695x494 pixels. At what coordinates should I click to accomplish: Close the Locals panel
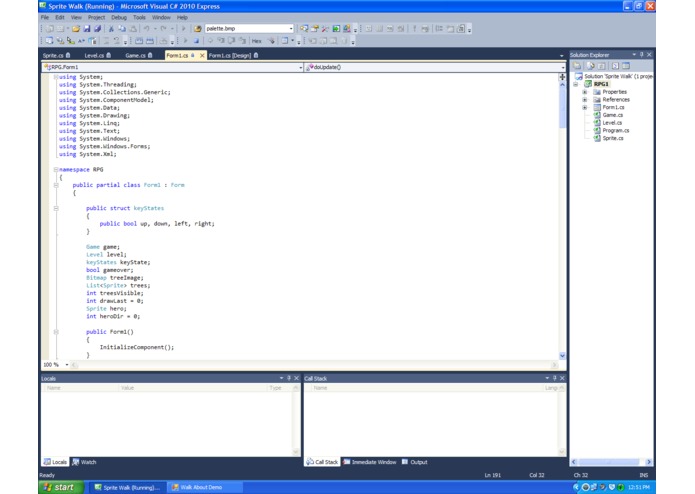(x=297, y=378)
